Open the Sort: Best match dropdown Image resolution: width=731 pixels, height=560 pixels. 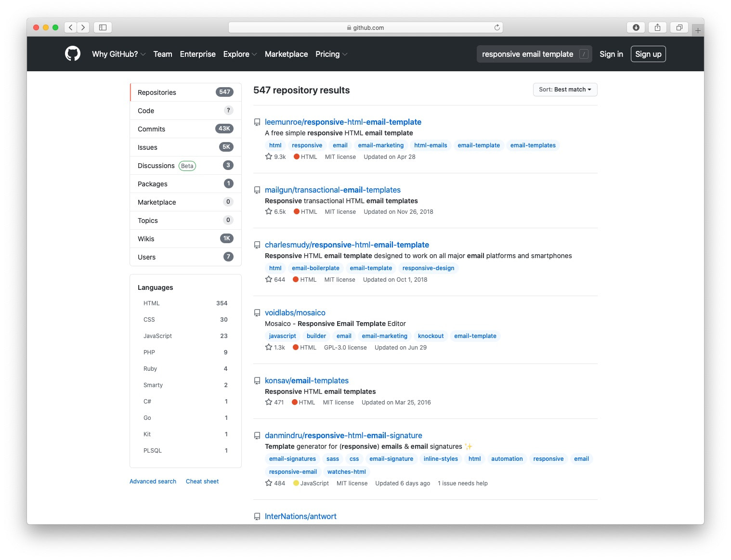pyautogui.click(x=565, y=90)
